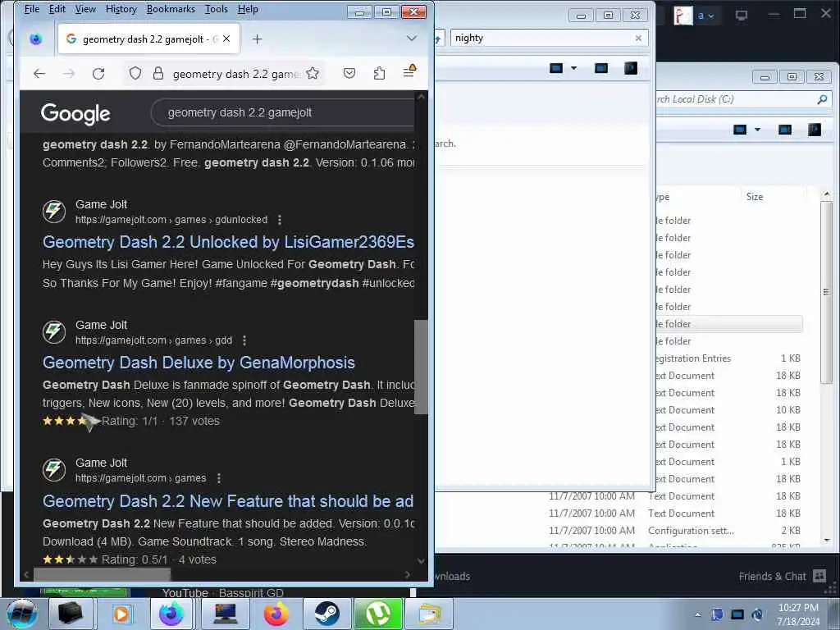840x630 pixels.
Task: Open the Help menu
Action: coord(248,9)
